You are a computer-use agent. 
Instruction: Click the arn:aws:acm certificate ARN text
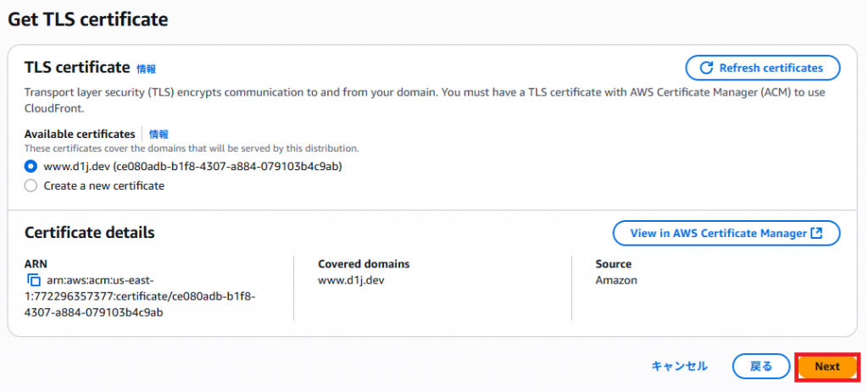tap(140, 296)
